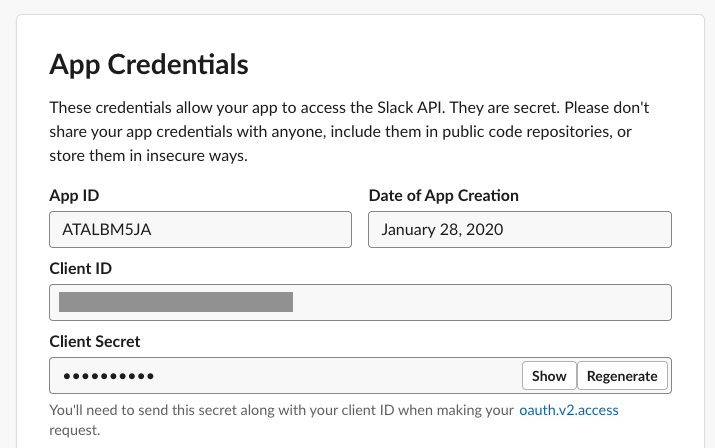
Task: Click the "Client Secret" label
Action: point(95,341)
